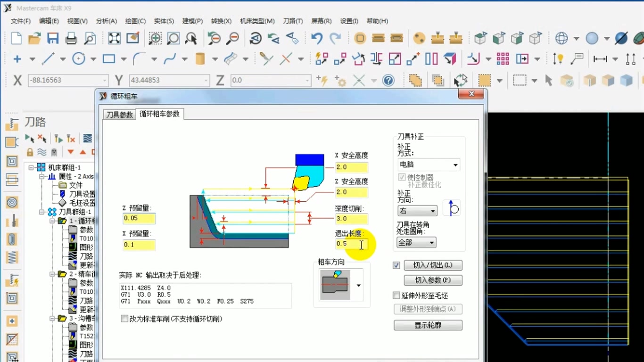Click the 退出长度 input field
The height and width of the screenshot is (362, 644).
pos(351,244)
